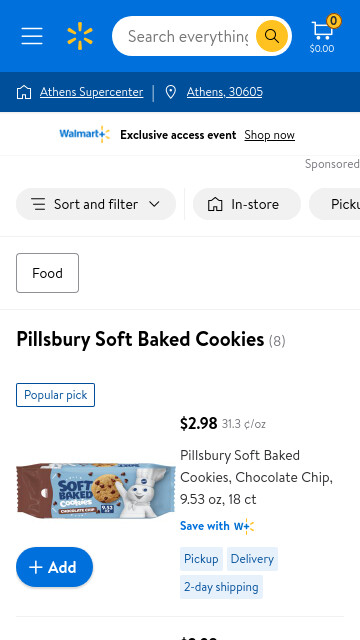Click the Walmart+ logo in banner
Image resolution: width=360 pixels, height=640 pixels.
(x=84, y=134)
